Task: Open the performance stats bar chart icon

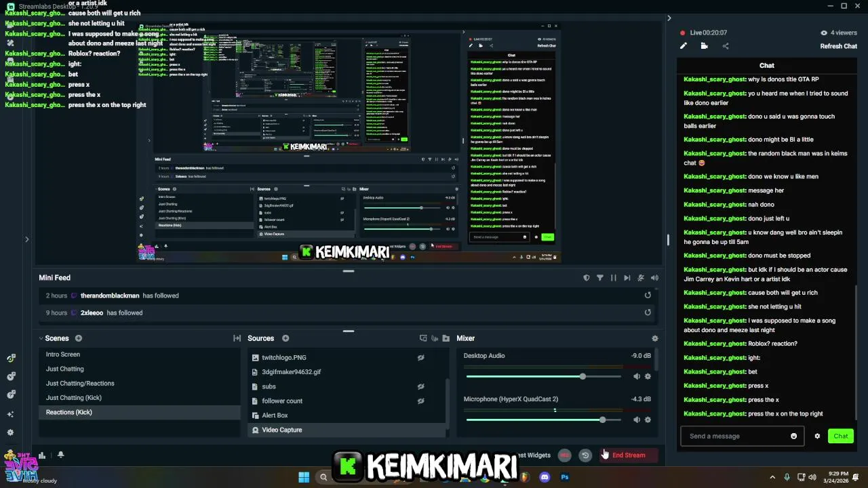Action: (x=42, y=455)
